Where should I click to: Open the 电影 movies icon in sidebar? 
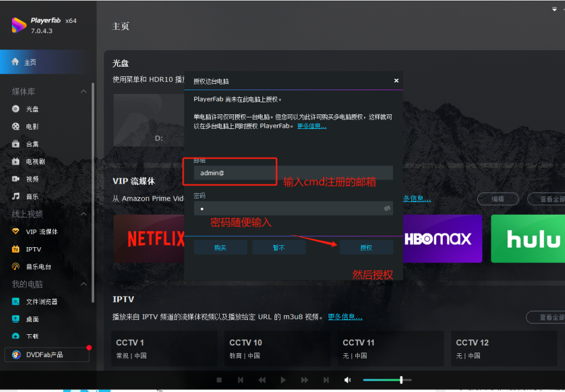click(15, 126)
